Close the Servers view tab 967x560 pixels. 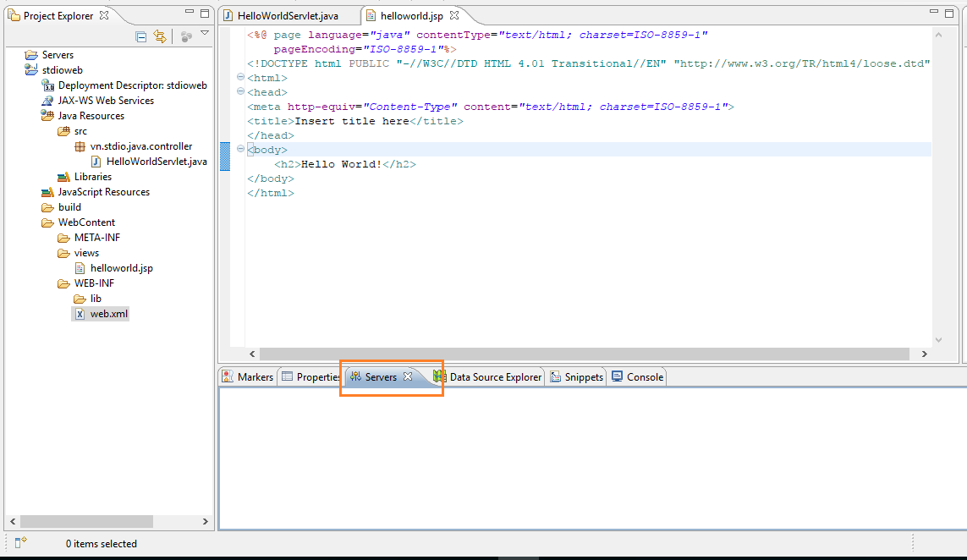tap(408, 376)
